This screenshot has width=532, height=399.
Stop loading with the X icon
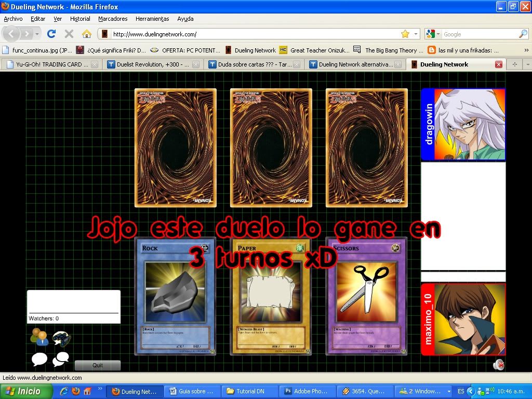tap(69, 34)
